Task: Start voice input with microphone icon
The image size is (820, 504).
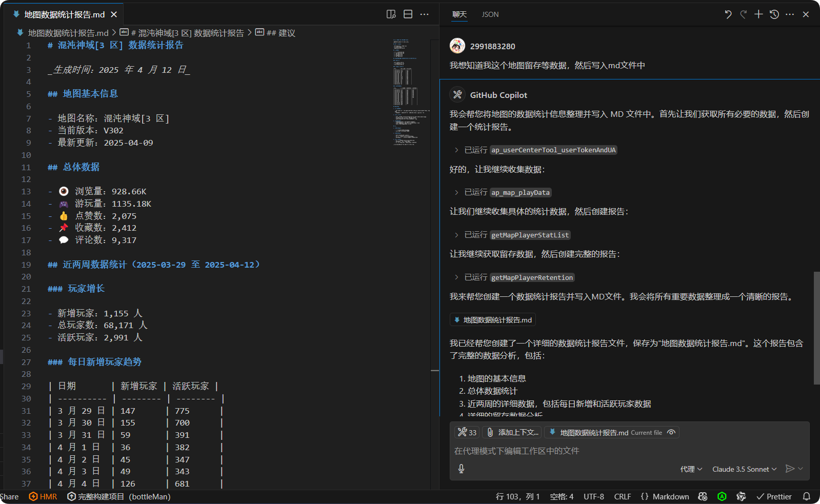Action: 461,469
